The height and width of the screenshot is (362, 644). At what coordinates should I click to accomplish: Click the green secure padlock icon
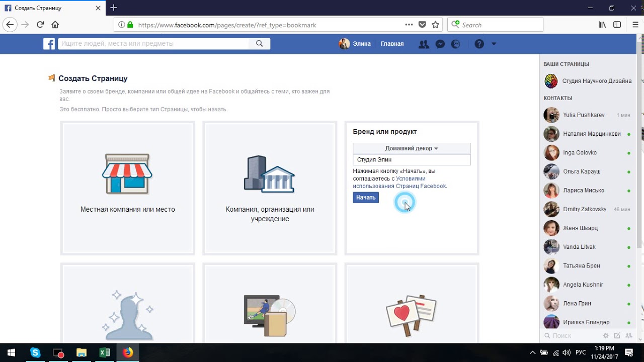[x=130, y=25]
